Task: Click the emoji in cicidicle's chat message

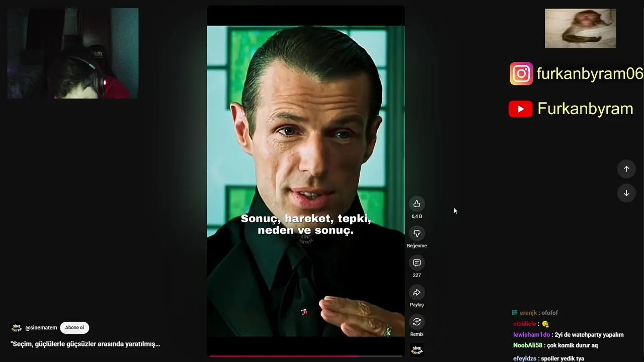Action: pos(545,324)
